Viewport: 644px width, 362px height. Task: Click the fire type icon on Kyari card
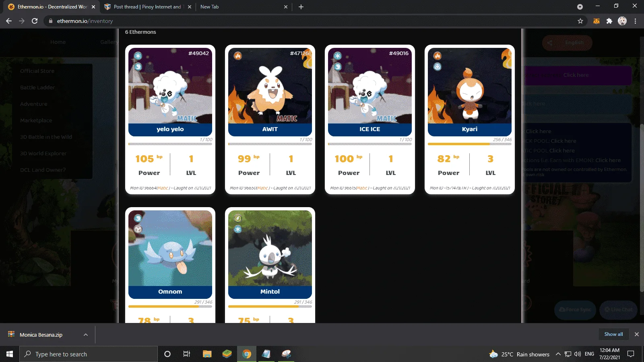pyautogui.click(x=438, y=56)
